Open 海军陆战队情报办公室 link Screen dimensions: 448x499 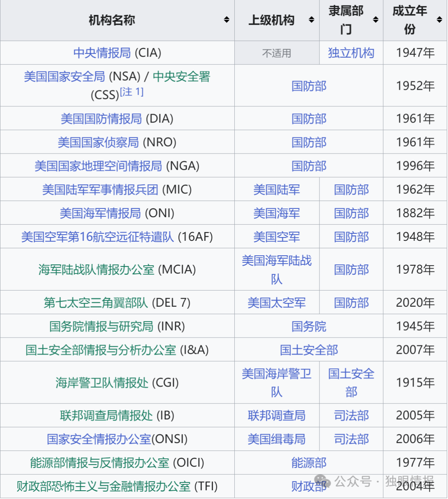tap(96, 269)
